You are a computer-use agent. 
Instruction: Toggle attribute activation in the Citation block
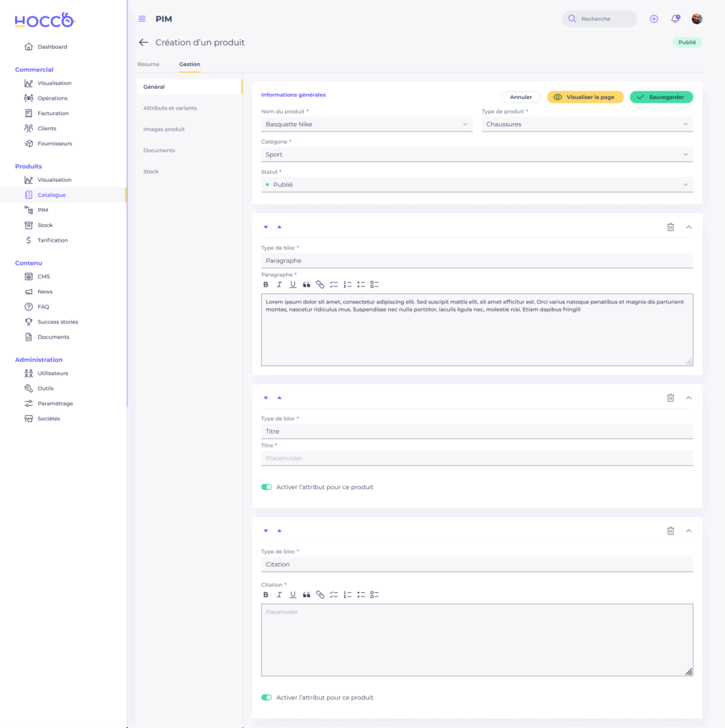point(267,697)
